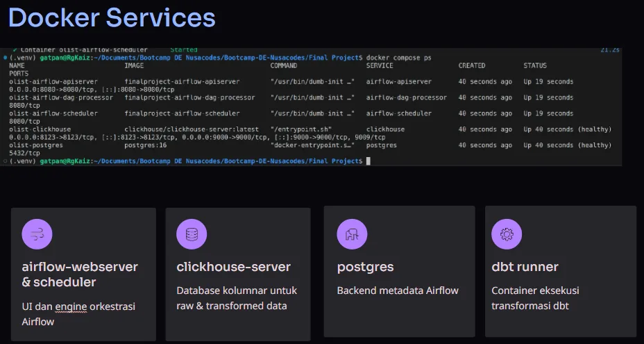
Task: Click the 'dbt runner' card heading
Action: tap(525, 267)
